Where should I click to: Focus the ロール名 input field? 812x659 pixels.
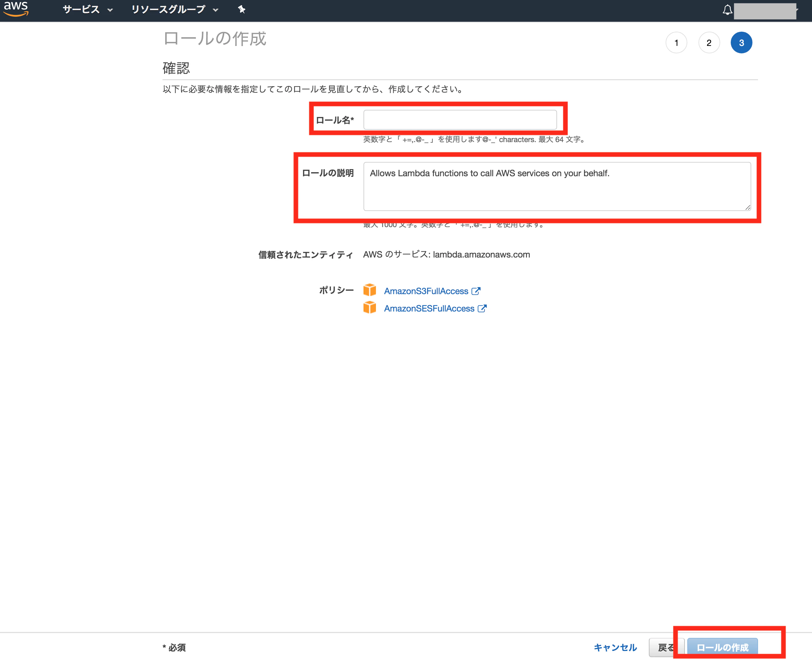(x=460, y=120)
